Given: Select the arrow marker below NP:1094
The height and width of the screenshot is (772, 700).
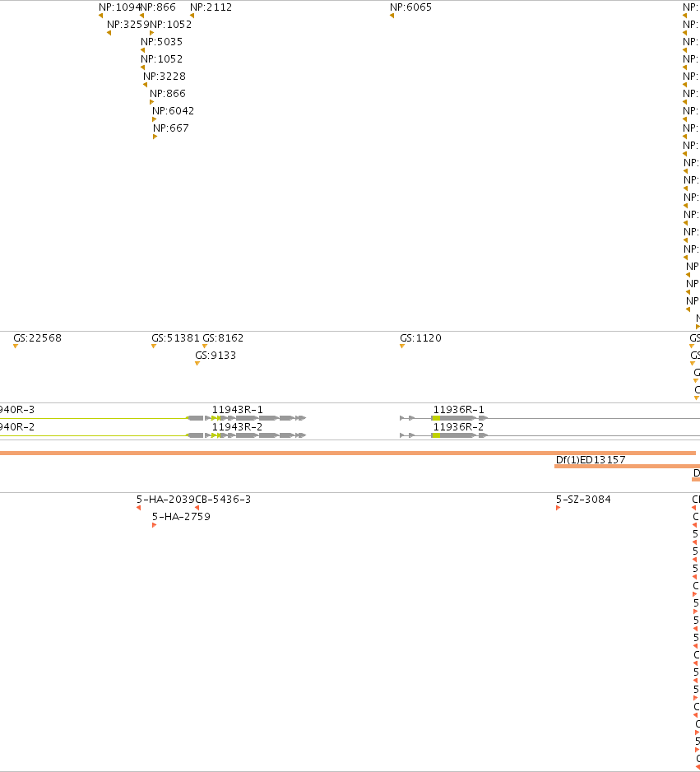Looking at the screenshot, I should [x=101, y=16].
